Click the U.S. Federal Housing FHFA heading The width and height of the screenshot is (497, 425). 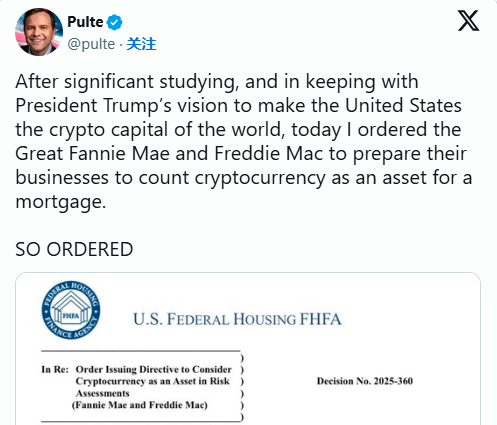[x=237, y=319]
